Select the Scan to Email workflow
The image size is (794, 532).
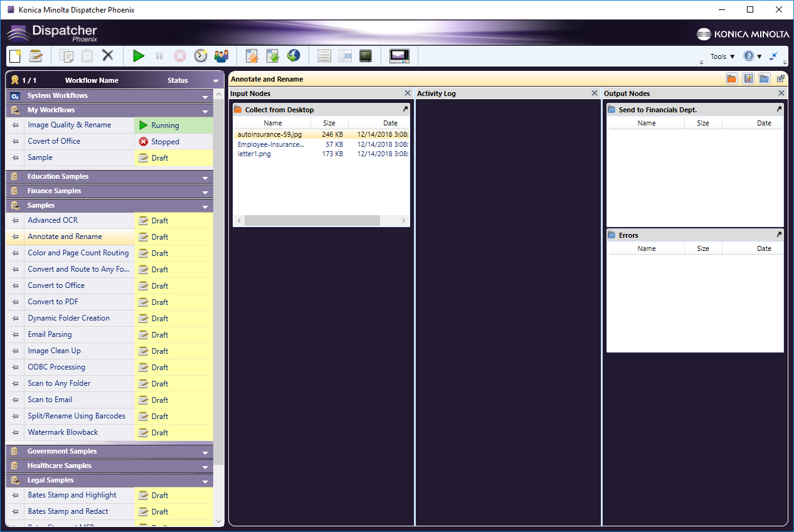[50, 400]
